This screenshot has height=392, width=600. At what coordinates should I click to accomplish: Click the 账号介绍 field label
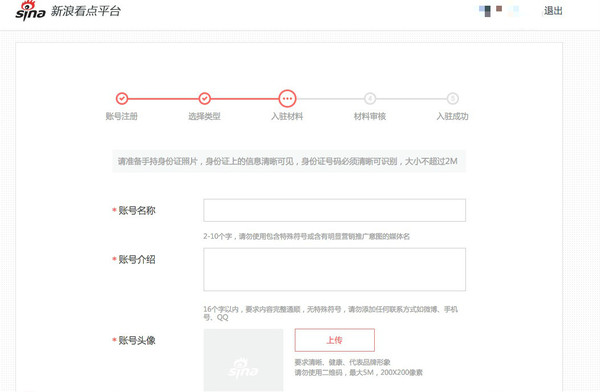coord(137,260)
